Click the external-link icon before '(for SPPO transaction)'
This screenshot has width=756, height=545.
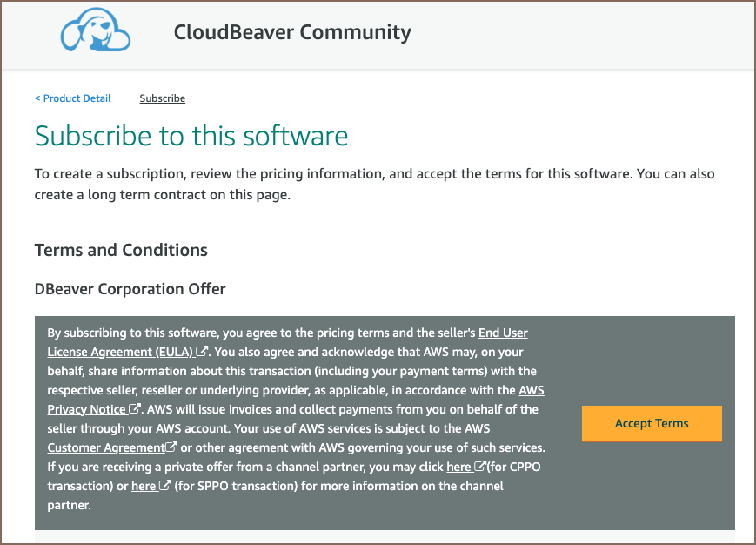coord(164,486)
